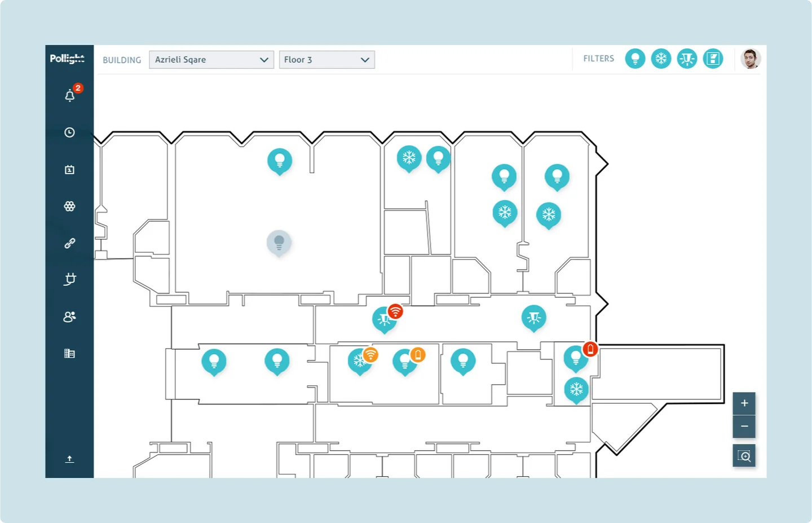Select the greyed-out inactive bulb marker

[279, 243]
